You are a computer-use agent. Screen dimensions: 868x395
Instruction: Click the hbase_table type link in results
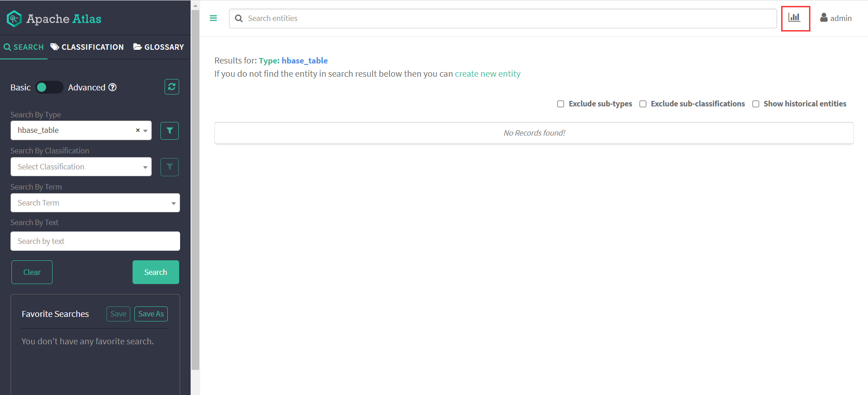(304, 60)
